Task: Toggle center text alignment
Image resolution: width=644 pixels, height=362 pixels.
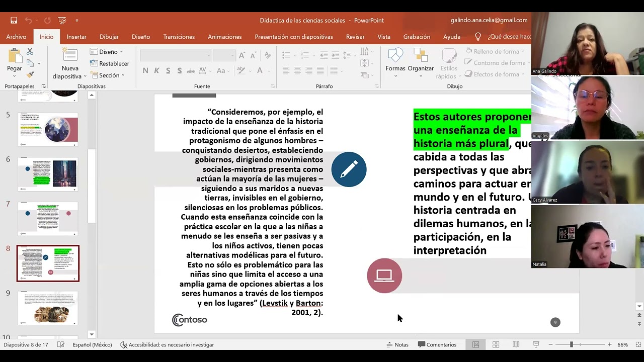Action: (x=297, y=71)
